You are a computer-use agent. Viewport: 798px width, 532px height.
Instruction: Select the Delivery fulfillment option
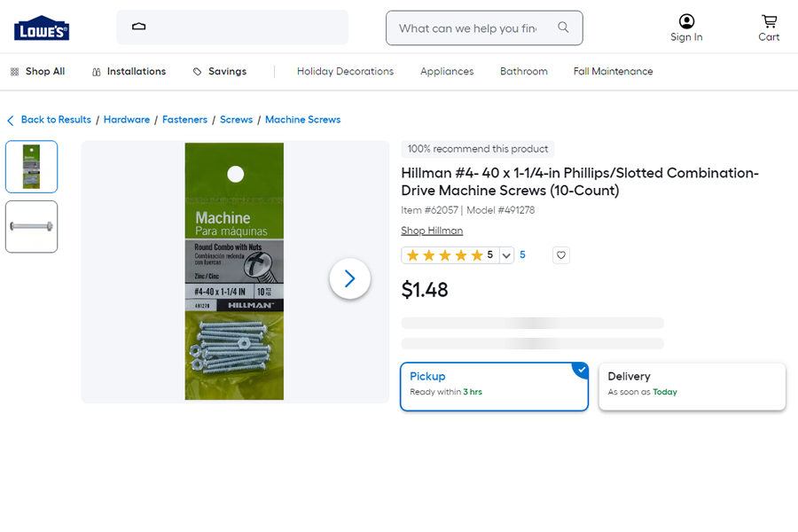(692, 387)
